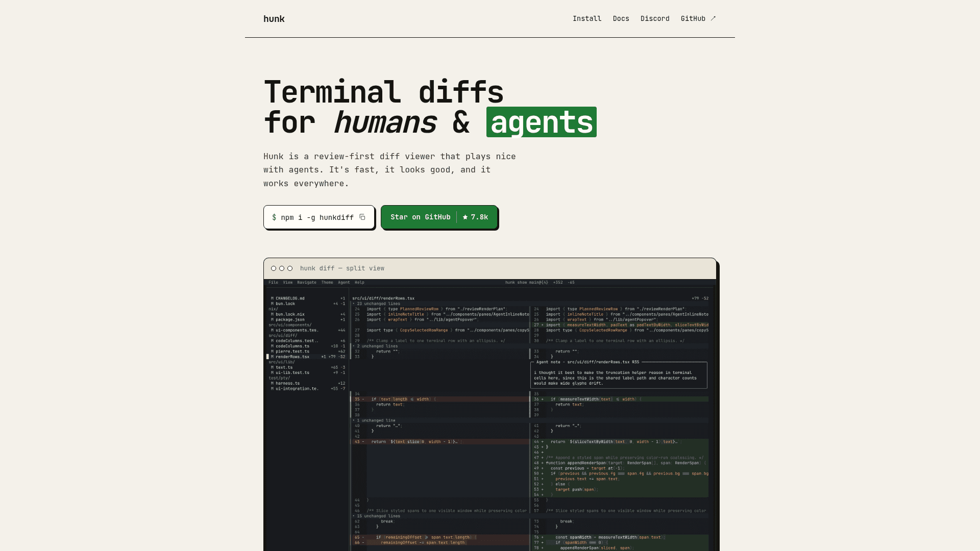Click the Agent note box in diff
This screenshot has height=551, width=980.
coord(619,375)
